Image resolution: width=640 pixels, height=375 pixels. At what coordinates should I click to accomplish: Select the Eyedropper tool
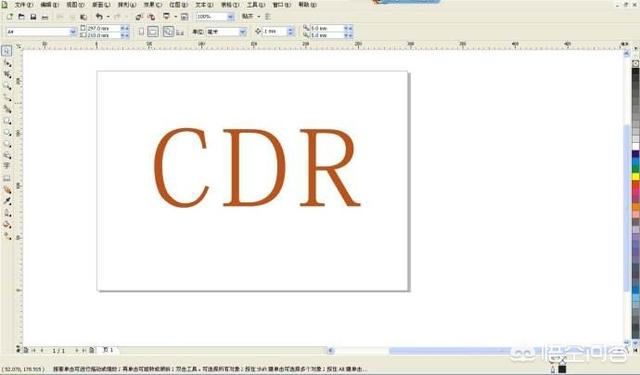[x=7, y=201]
